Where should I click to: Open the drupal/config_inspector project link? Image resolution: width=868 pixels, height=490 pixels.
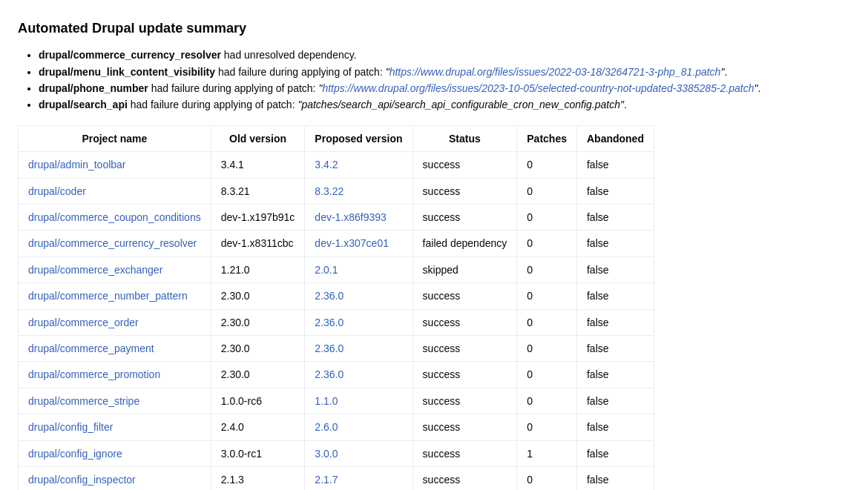(x=82, y=480)
